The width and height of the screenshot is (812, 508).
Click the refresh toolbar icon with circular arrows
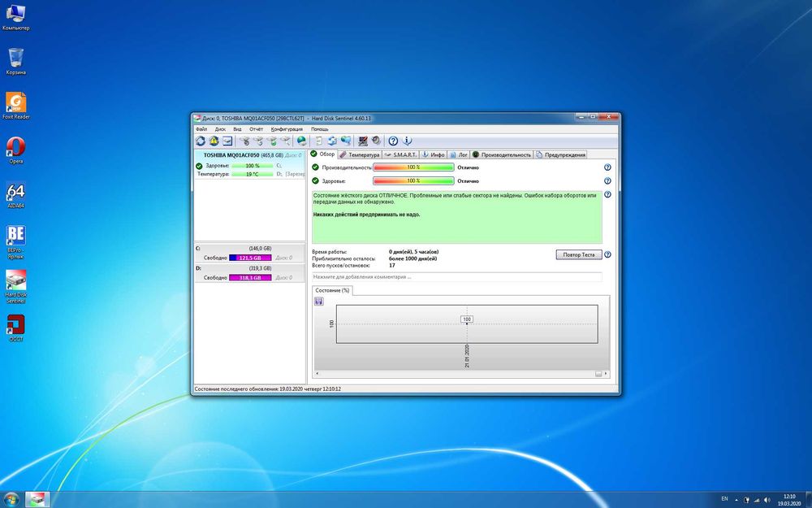point(201,141)
